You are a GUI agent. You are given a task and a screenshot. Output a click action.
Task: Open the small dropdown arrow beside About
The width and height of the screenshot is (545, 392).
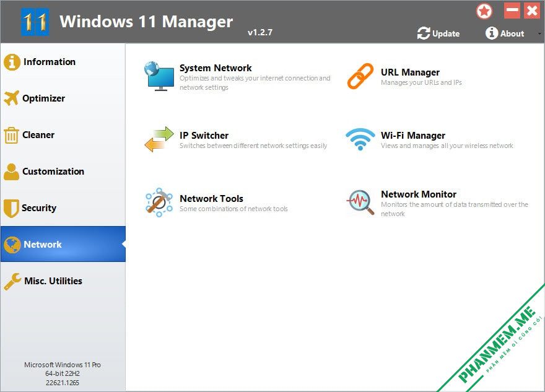(x=540, y=33)
